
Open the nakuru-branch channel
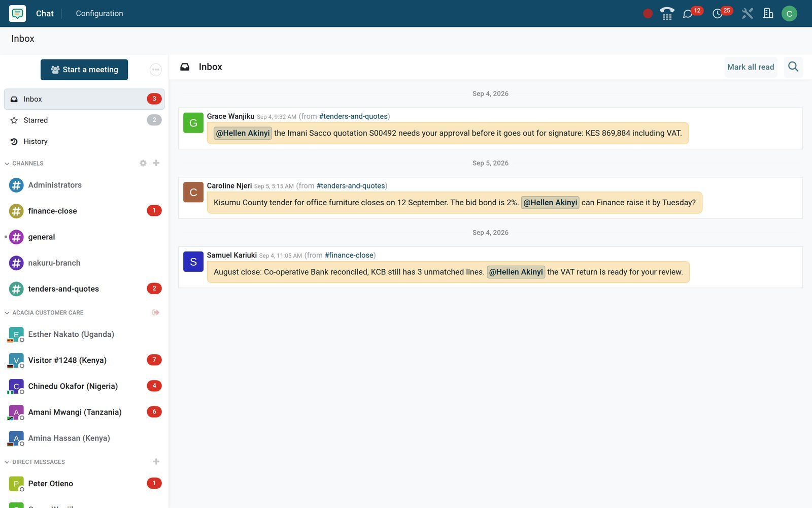point(84,263)
